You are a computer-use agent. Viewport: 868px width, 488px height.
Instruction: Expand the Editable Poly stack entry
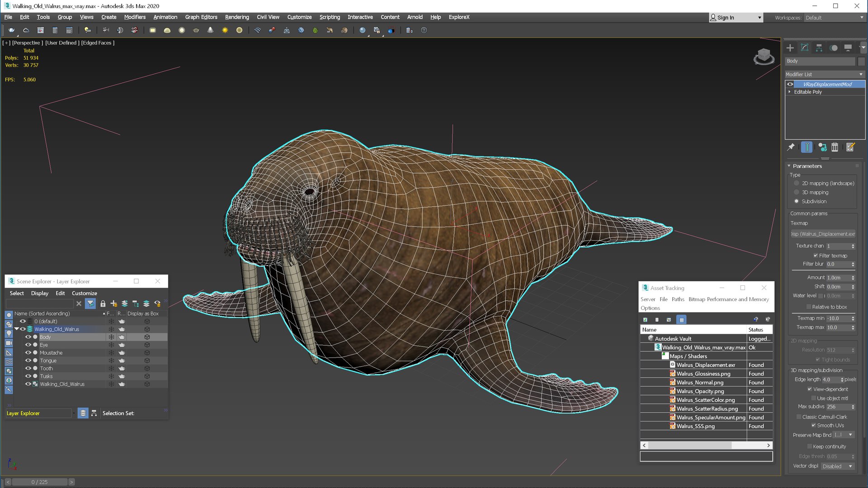point(790,92)
